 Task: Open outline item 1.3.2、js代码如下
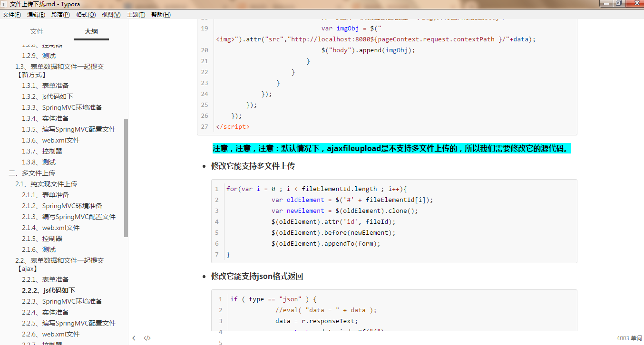point(48,96)
